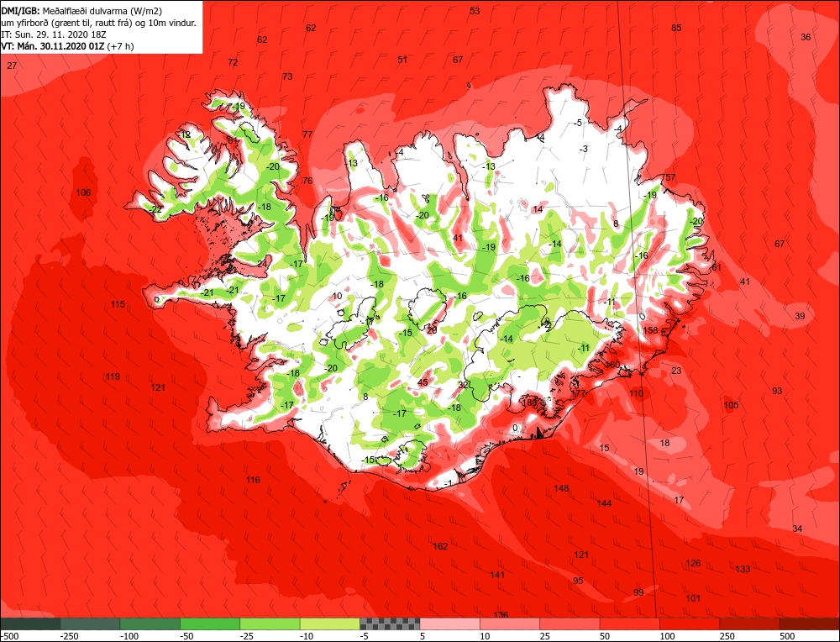
Task: Select the legend swatch between -250 and -100
Action: point(90,624)
